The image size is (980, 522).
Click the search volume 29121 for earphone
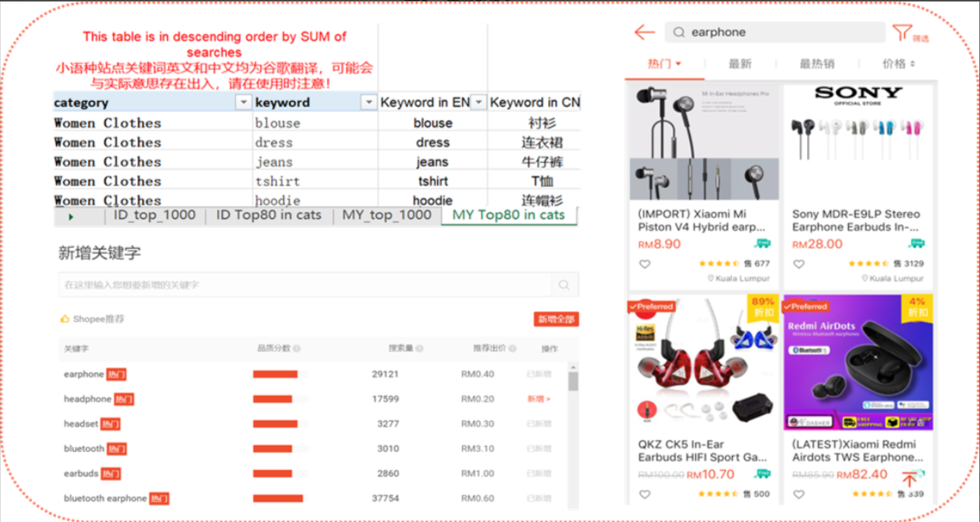[385, 374]
